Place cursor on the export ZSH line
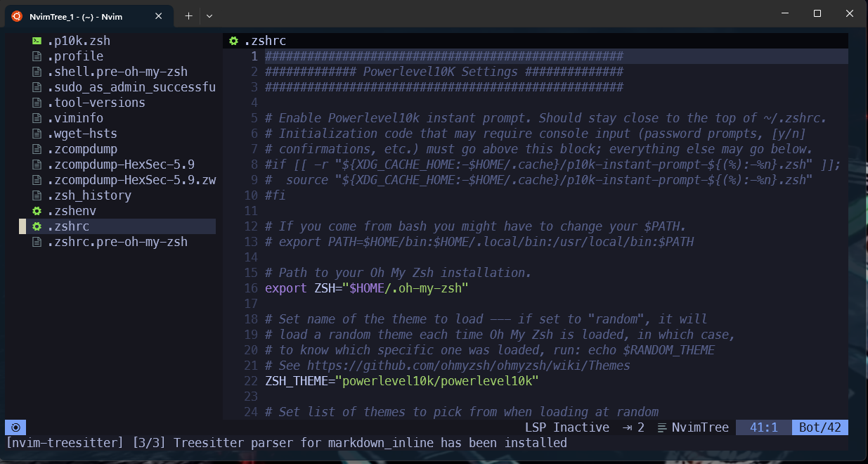This screenshot has height=464, width=868. pos(367,288)
